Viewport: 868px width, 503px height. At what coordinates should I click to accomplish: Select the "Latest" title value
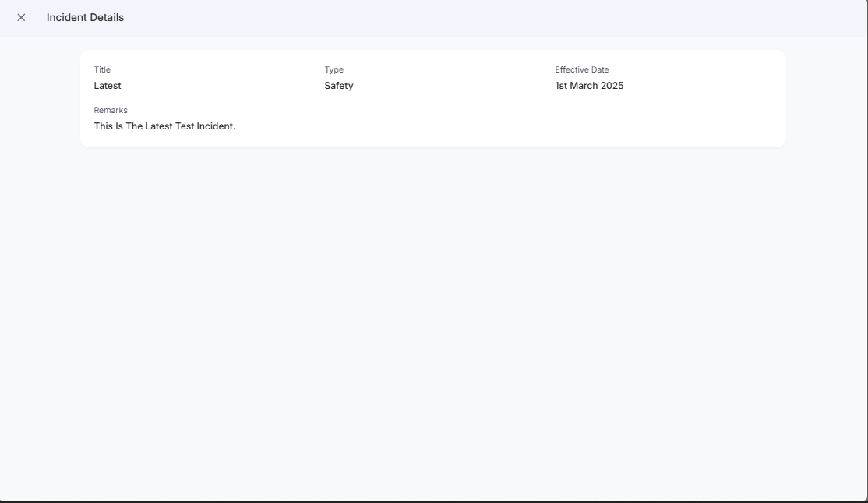click(x=108, y=86)
